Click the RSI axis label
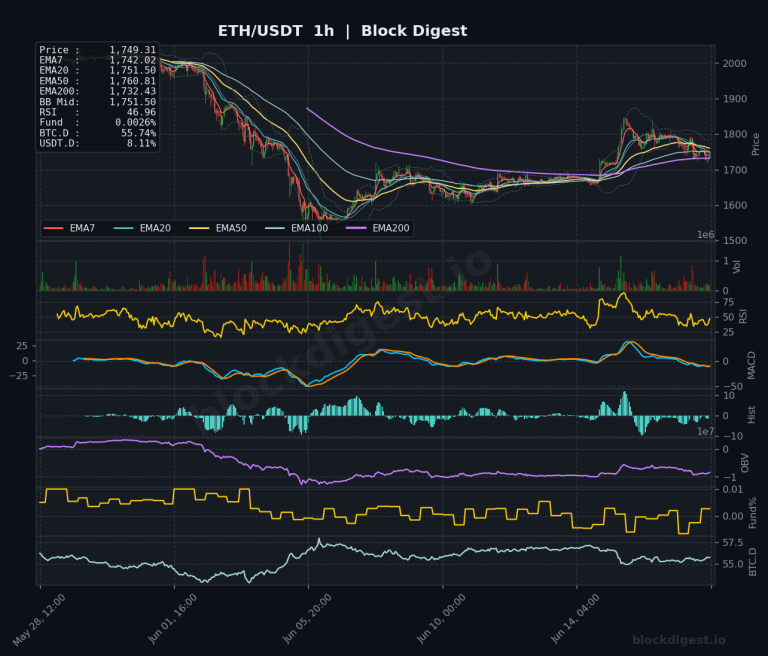Viewport: 768px width, 656px height. 743,316
